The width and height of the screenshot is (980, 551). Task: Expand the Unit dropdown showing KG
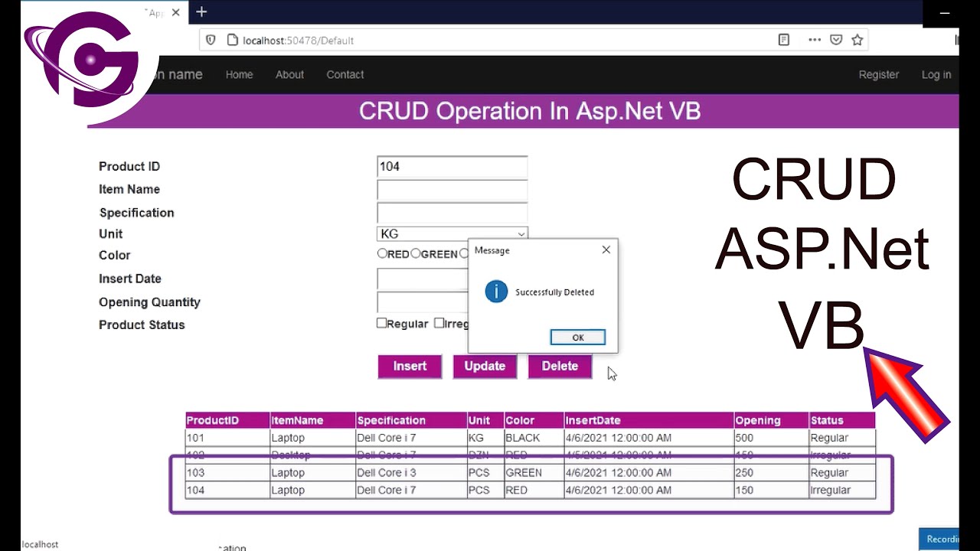point(452,234)
